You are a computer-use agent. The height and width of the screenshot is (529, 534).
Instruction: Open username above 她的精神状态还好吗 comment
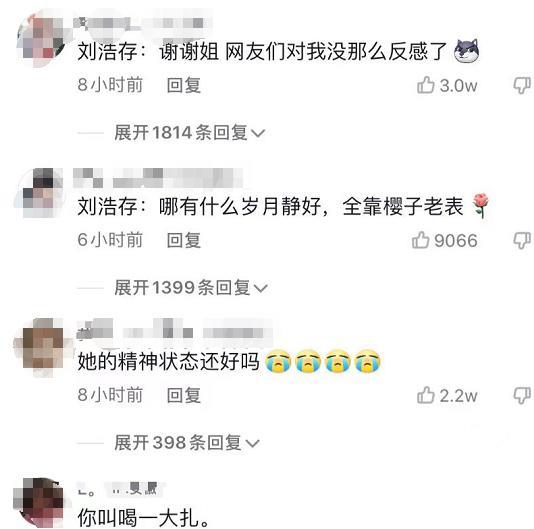click(174, 329)
